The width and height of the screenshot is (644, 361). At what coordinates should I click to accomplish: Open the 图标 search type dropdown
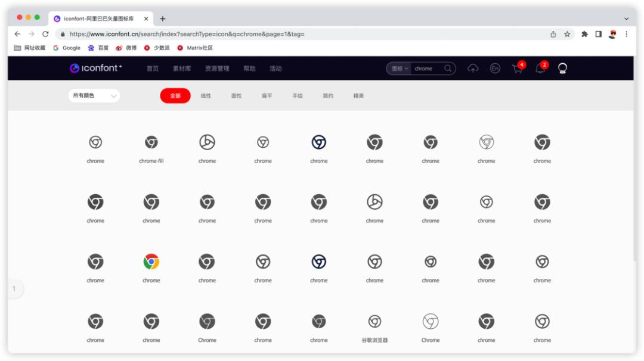click(x=400, y=69)
